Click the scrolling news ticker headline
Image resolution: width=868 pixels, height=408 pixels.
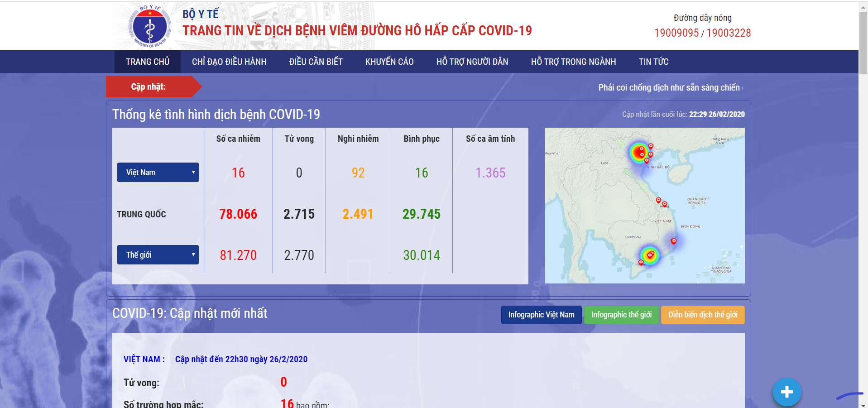669,87
